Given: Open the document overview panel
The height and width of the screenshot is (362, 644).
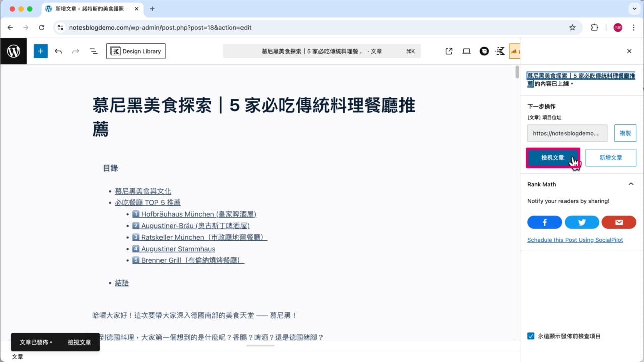Looking at the screenshot, I should point(94,51).
